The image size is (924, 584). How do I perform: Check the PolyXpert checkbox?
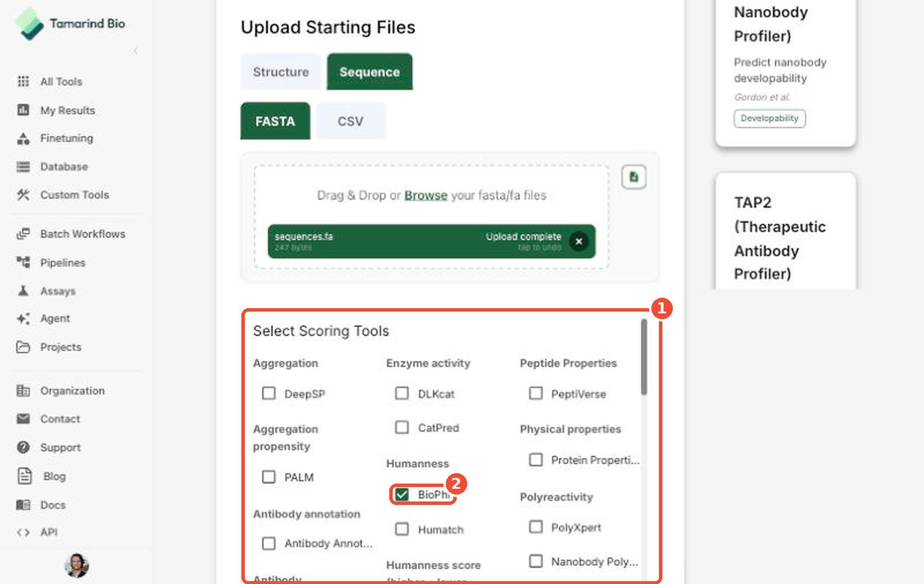pos(536,527)
